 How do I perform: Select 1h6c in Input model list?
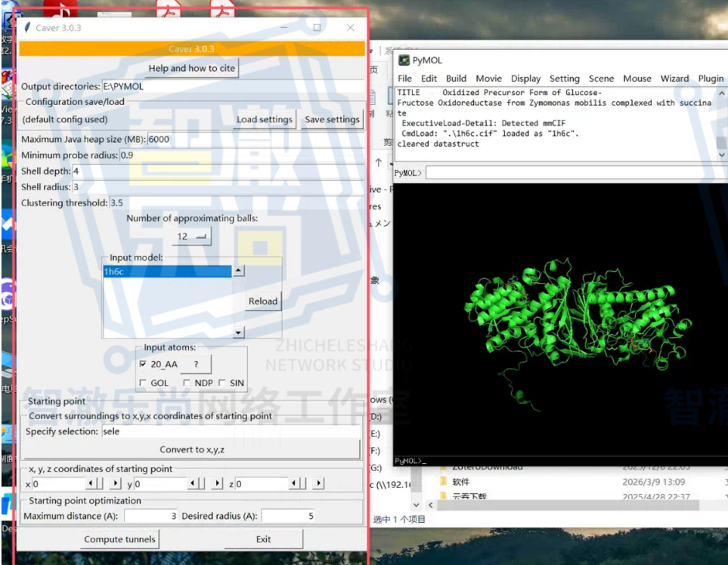[x=167, y=271]
